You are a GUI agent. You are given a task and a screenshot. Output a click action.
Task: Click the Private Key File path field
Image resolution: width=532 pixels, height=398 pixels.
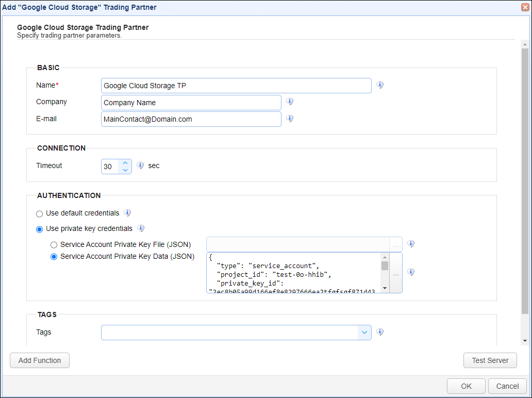pyautogui.click(x=298, y=245)
